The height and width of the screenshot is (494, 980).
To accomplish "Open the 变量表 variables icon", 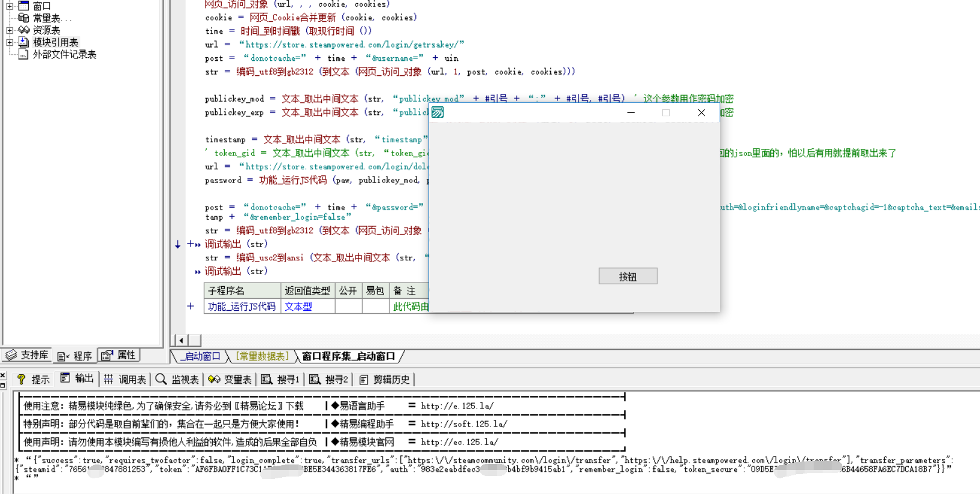I will pyautogui.click(x=214, y=379).
